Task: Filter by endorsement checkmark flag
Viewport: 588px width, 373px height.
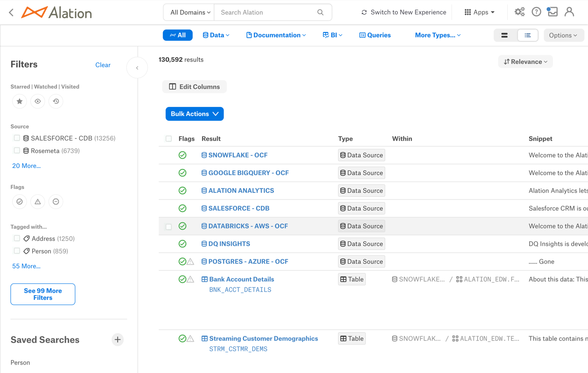Action: pos(19,202)
